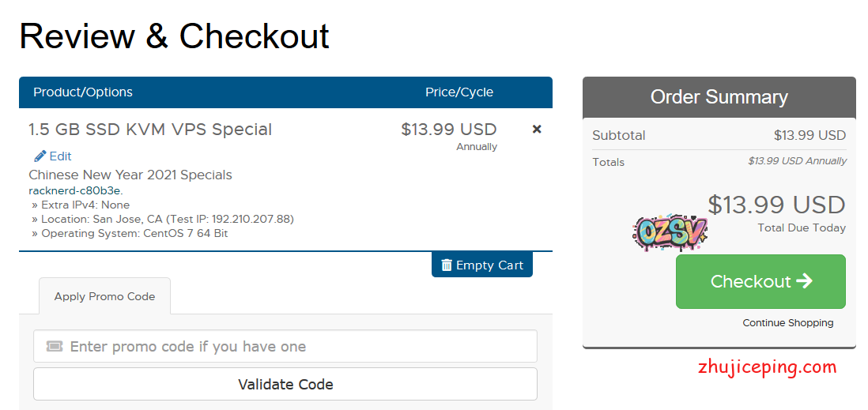Click the Price/Cycle column header

pyautogui.click(x=459, y=92)
